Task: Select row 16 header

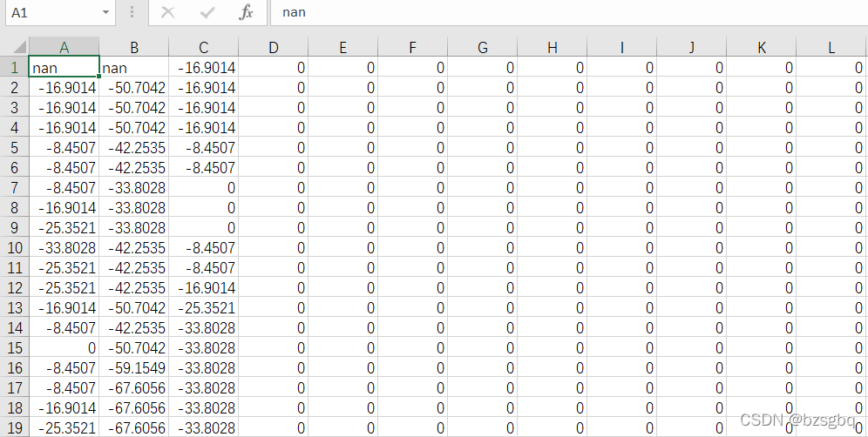Action: [15, 367]
